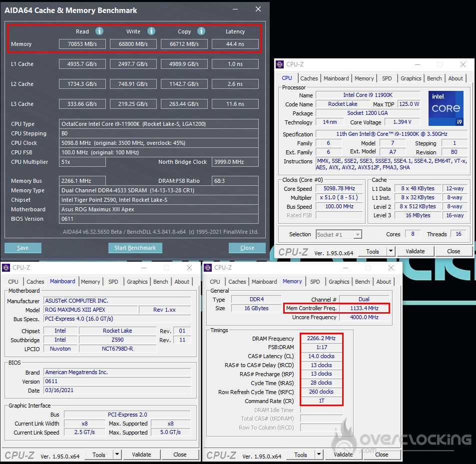Click the Save button in AIDA64
The height and width of the screenshot is (464, 476).
pos(23,248)
